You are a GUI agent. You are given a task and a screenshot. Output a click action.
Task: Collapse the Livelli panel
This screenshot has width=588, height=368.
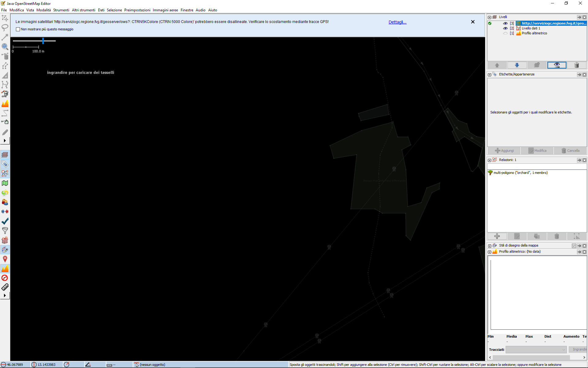[490, 17]
